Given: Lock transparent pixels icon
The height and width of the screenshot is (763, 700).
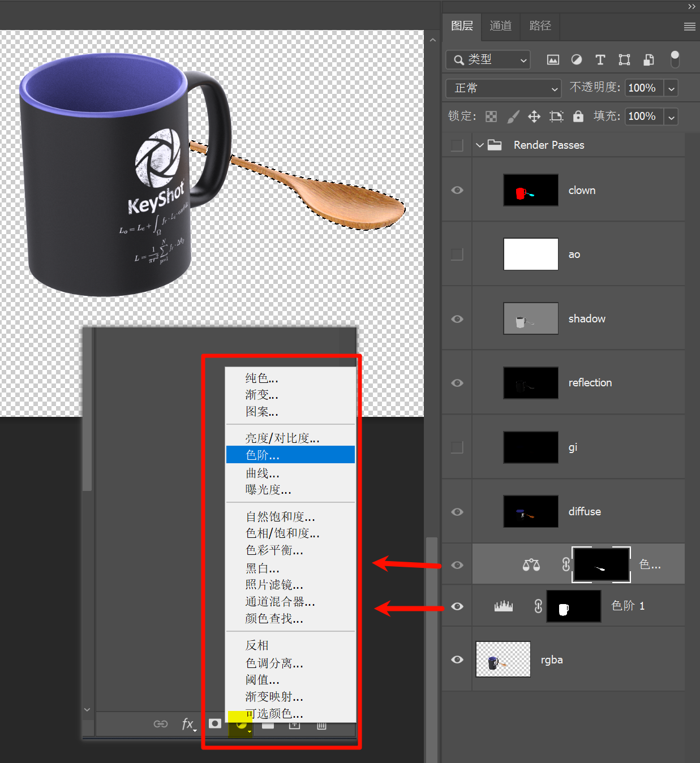Looking at the screenshot, I should click(x=491, y=117).
